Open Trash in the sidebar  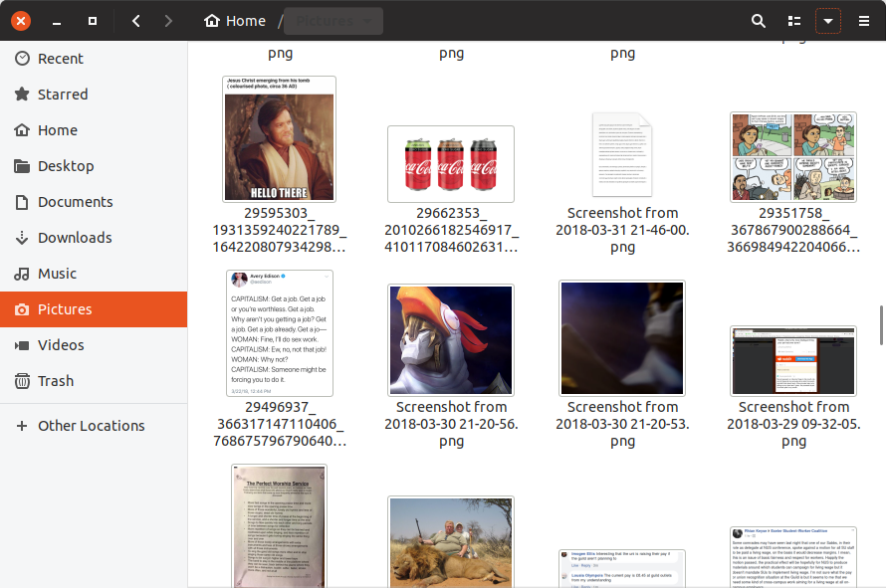click(x=94, y=381)
